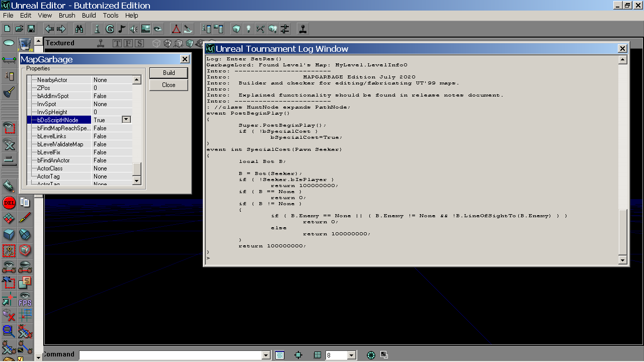Image resolution: width=644 pixels, height=362 pixels.
Task: Open the music note browser icon
Action: pos(122,29)
